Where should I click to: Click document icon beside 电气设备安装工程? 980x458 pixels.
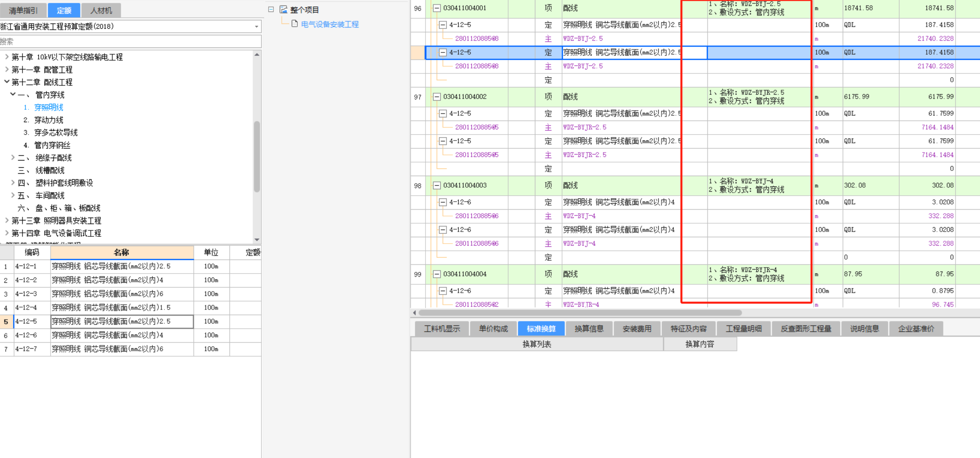click(x=295, y=24)
